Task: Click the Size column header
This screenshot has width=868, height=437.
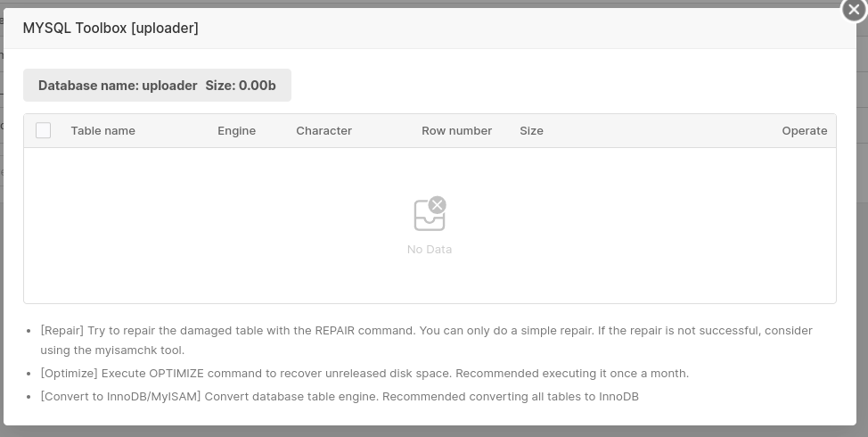Action: coord(531,130)
